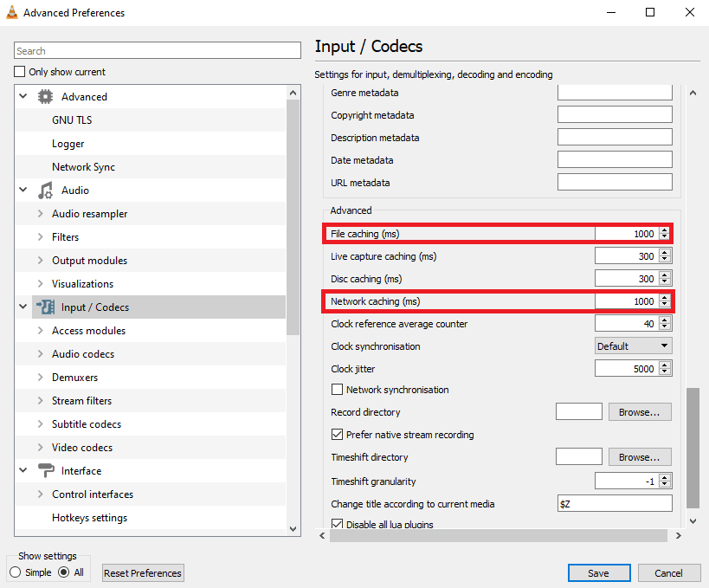Click Reset Preferences button
Viewport: 709px width, 588px height.
143,573
